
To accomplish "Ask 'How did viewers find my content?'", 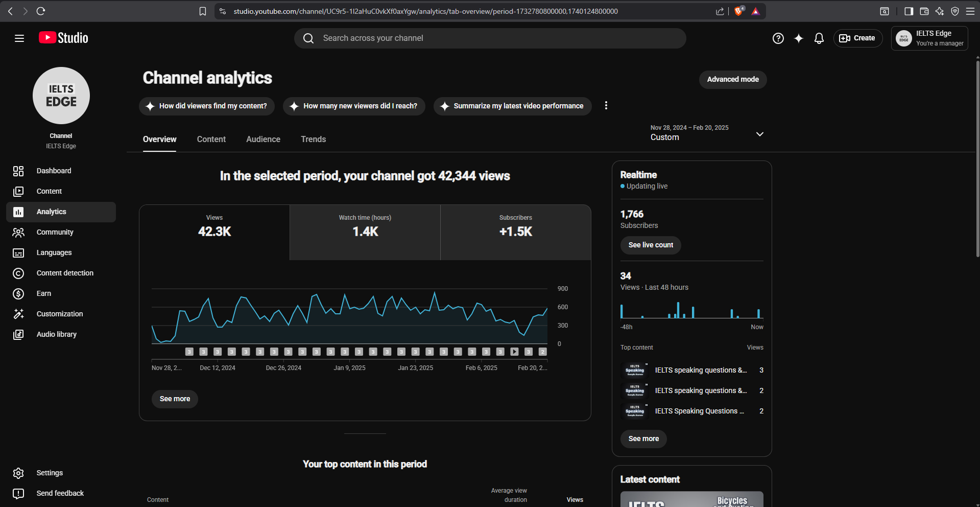I will (x=207, y=106).
